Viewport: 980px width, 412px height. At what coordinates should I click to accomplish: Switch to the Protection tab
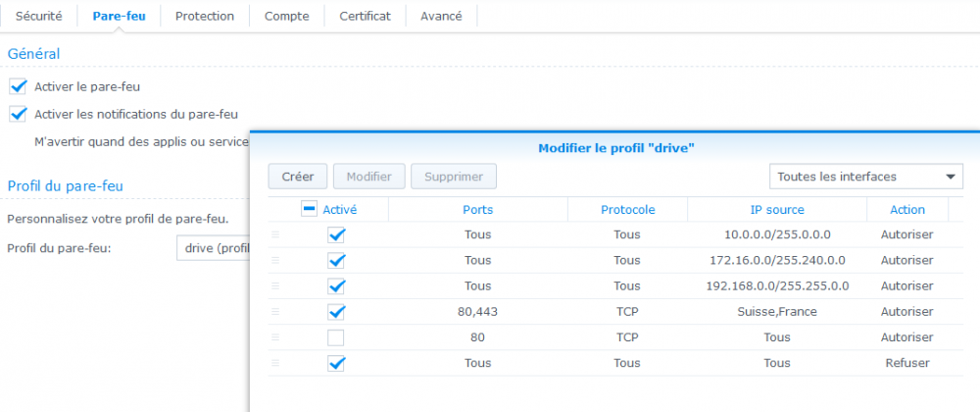(x=205, y=17)
